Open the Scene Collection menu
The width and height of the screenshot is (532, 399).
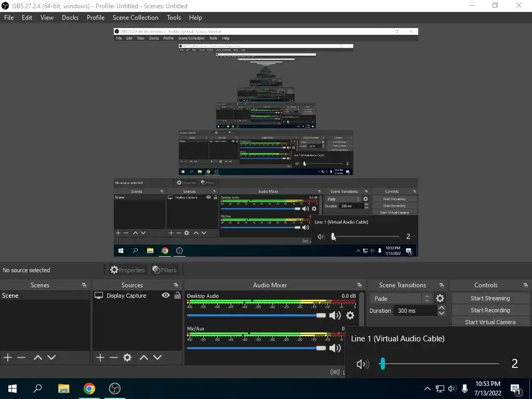coord(136,18)
